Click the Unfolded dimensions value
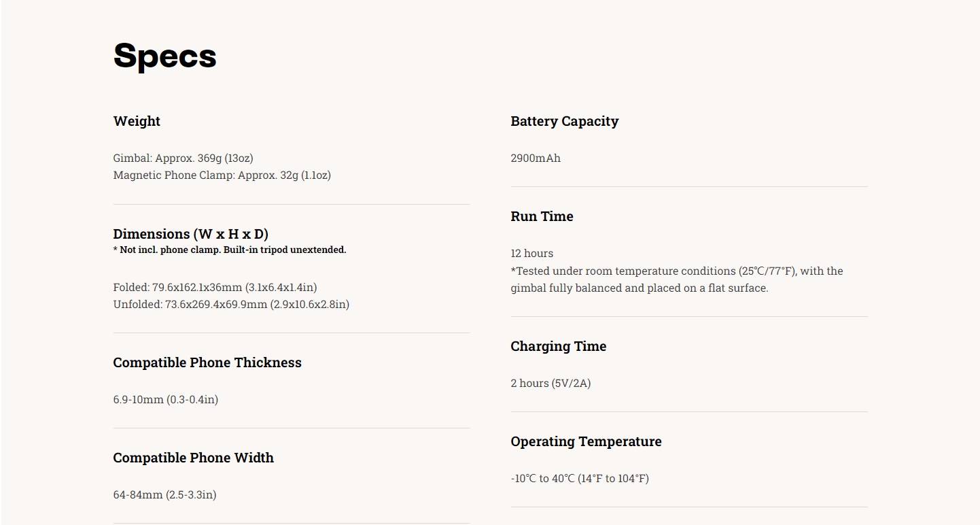The image size is (980, 525). click(x=231, y=304)
